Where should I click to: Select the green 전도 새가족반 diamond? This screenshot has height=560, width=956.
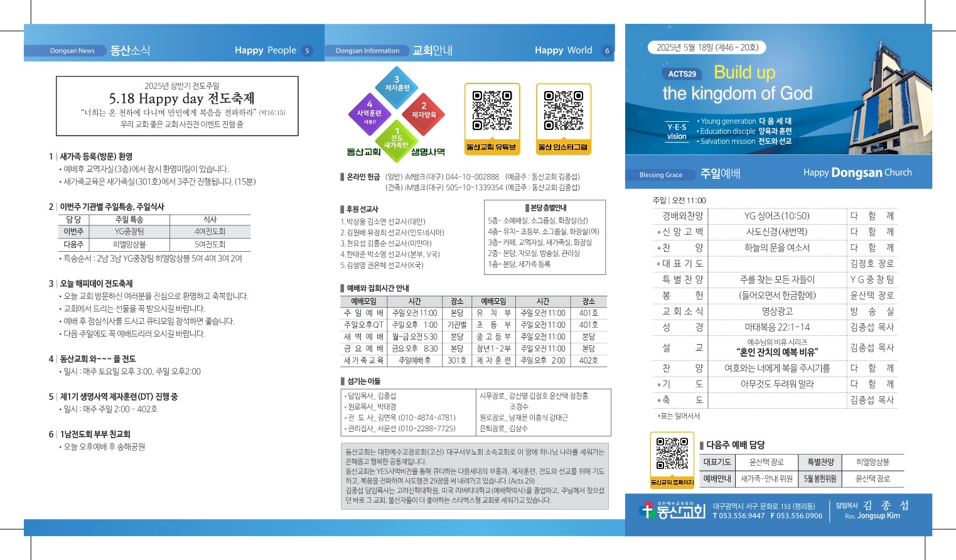click(x=396, y=139)
